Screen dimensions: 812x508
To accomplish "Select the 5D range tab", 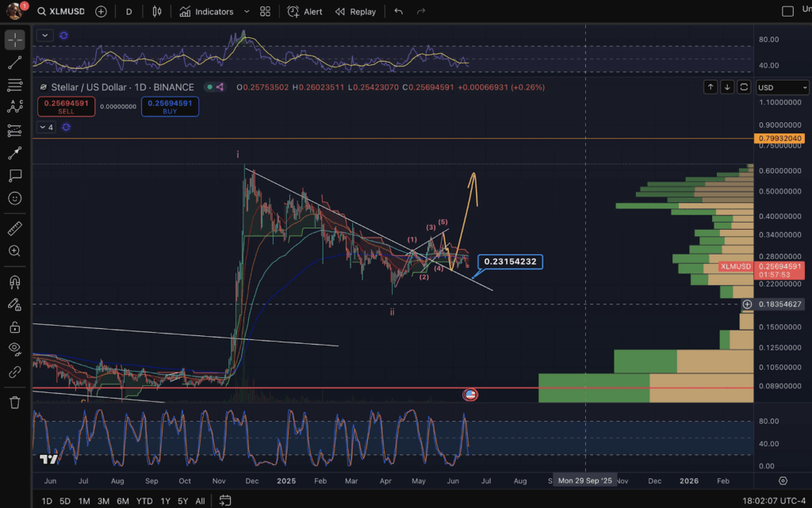I will 65,501.
